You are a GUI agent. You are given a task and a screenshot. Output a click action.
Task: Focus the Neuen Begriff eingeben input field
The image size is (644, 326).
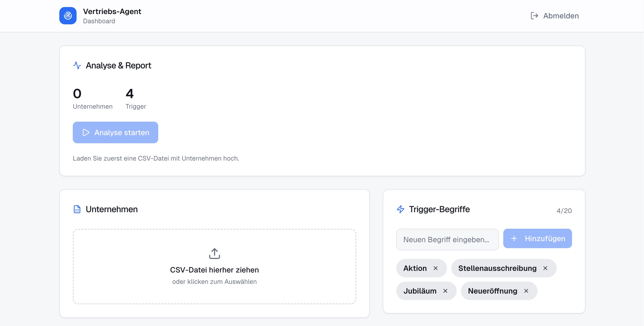pos(447,239)
